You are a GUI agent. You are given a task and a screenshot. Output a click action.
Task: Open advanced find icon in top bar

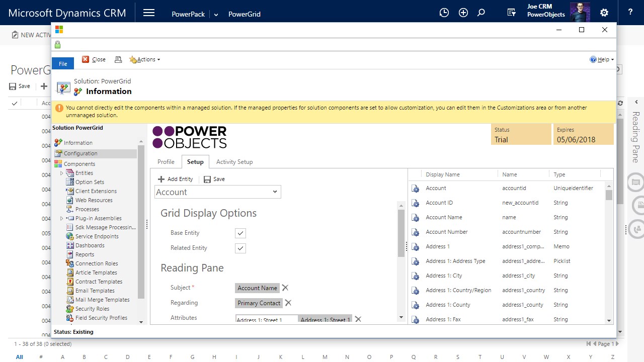512,13
